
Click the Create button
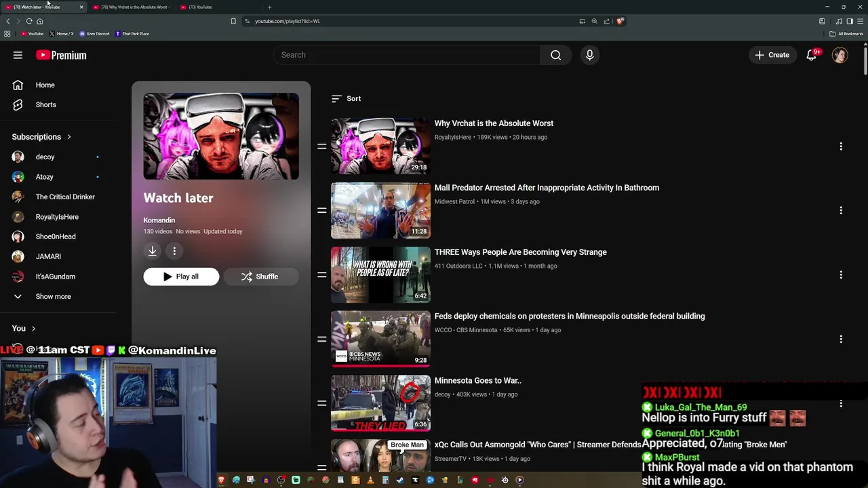(772, 55)
